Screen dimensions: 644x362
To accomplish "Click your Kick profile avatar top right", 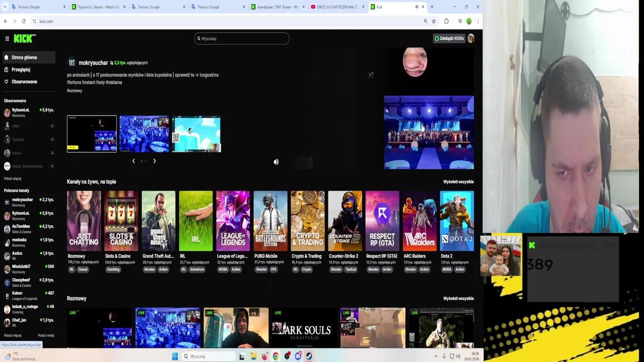I will pyautogui.click(x=471, y=38).
